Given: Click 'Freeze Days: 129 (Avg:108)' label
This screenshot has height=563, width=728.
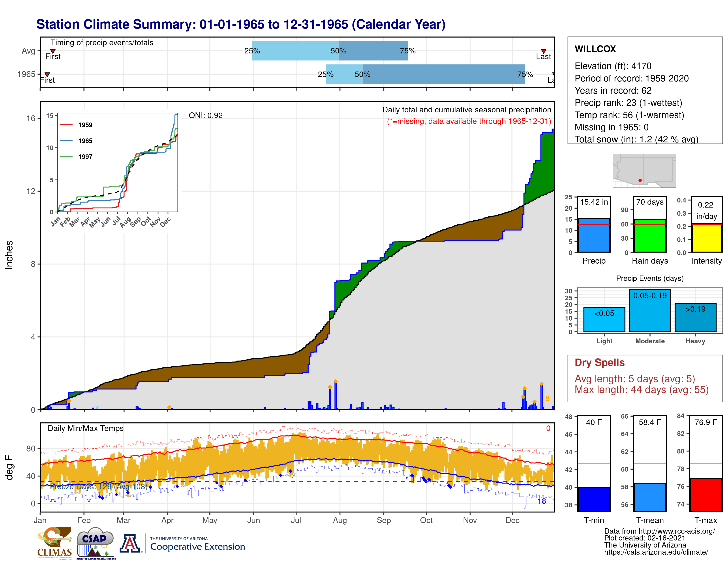Looking at the screenshot, I should click(98, 486).
